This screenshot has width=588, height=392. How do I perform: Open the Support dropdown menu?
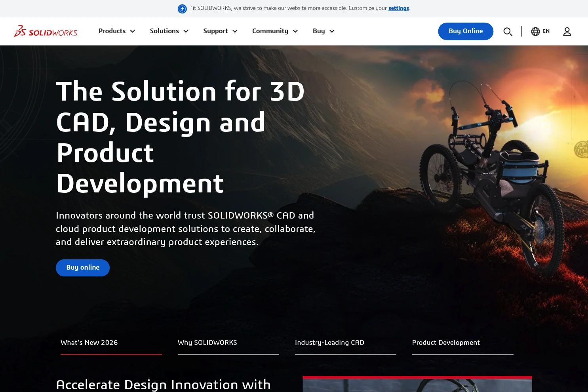pos(220,31)
